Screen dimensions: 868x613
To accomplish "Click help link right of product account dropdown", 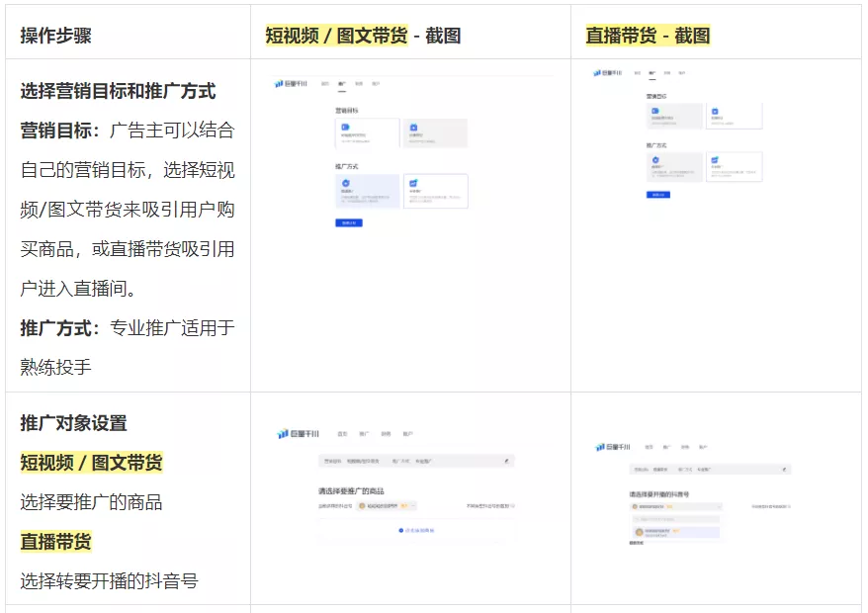I will [490, 506].
